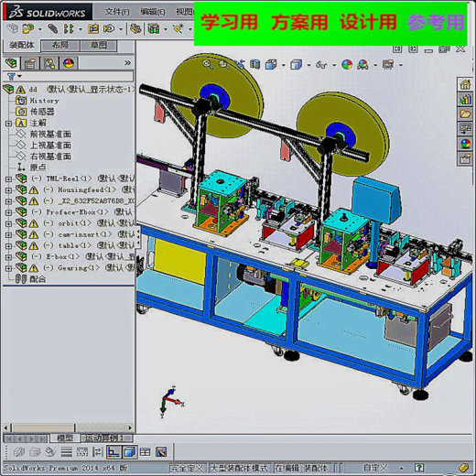Click the Edit Appearance colored ball icon
This screenshot has width=476, height=476.
point(347,65)
